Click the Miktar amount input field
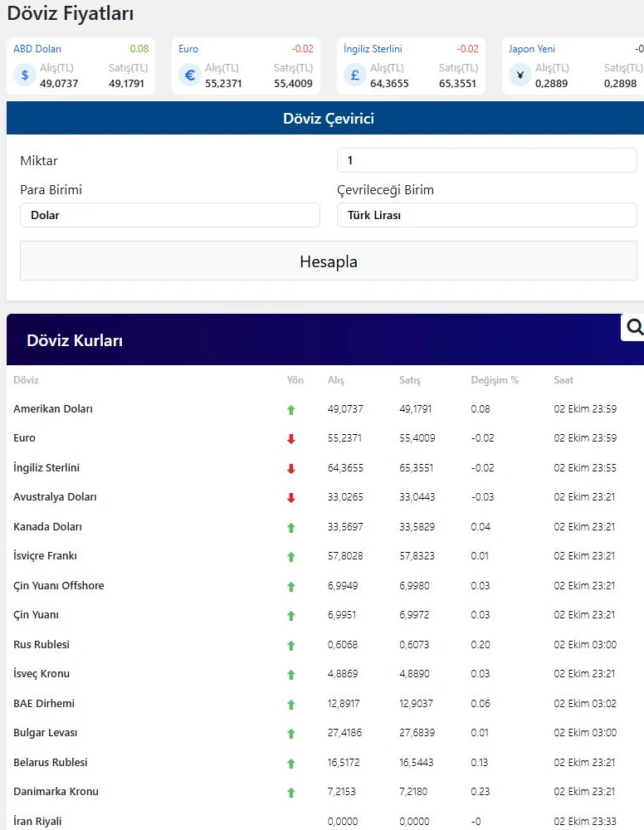 tap(487, 160)
